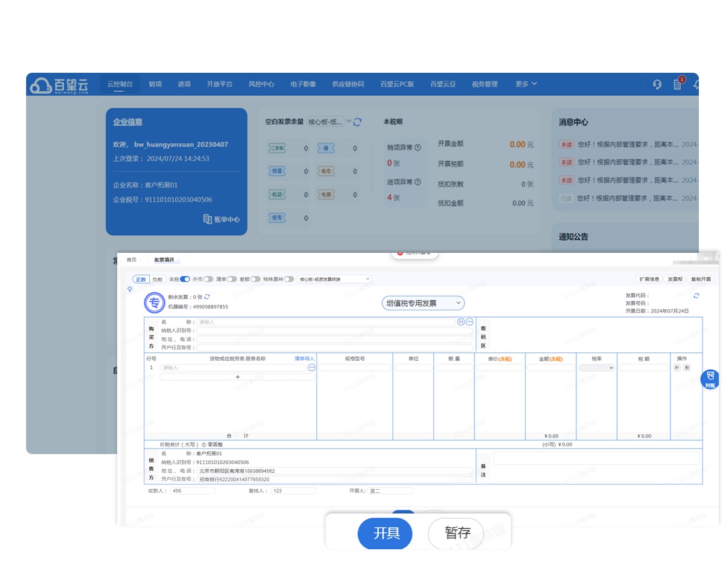Click the 折 discount action in row 1
The image size is (728, 582).
point(678,367)
